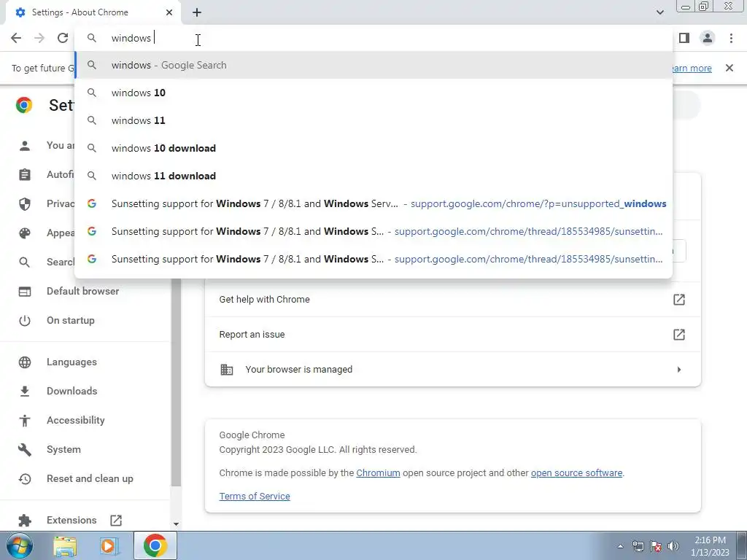This screenshot has height=560, width=747.
Task: Click the settings sidebar scrollbar thumb
Action: (x=176, y=383)
